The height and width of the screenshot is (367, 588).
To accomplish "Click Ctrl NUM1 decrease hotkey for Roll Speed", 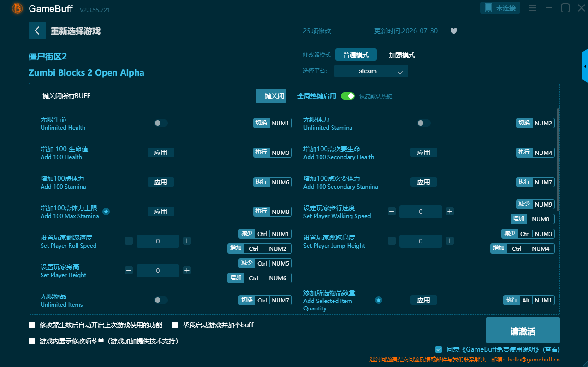I will (265, 234).
